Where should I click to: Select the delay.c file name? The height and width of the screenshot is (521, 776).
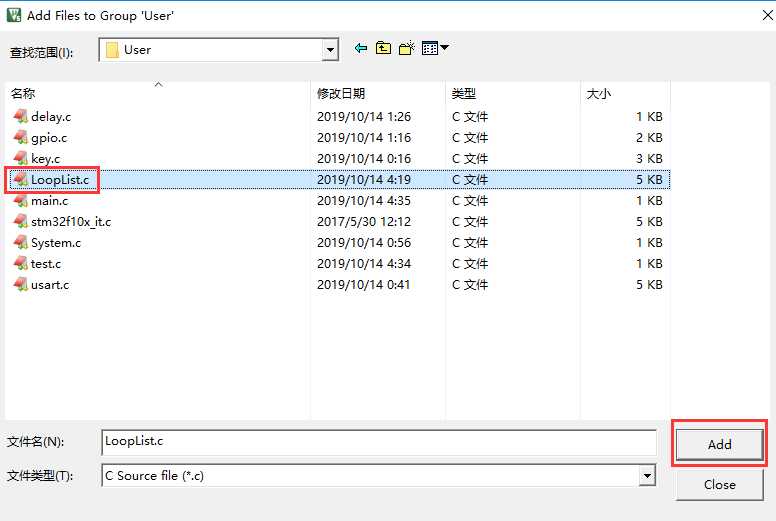51,117
